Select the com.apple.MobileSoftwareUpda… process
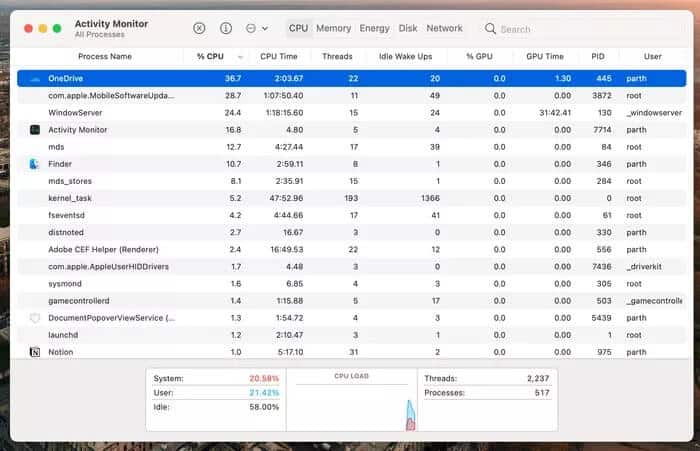 click(x=351, y=96)
